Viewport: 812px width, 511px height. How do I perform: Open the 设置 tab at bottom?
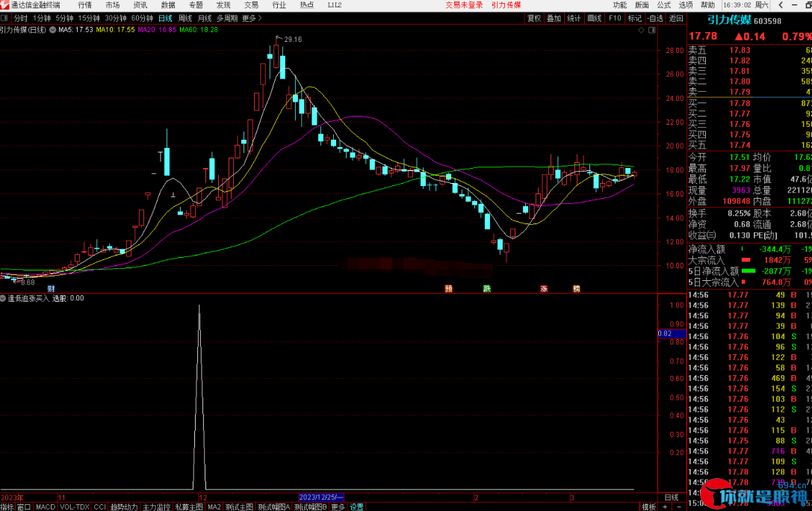click(356, 507)
